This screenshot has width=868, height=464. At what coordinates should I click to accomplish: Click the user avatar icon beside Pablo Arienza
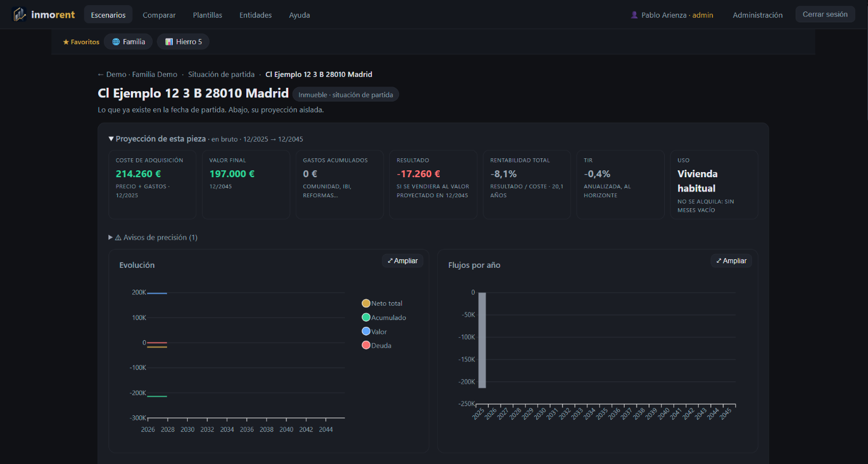click(x=634, y=15)
